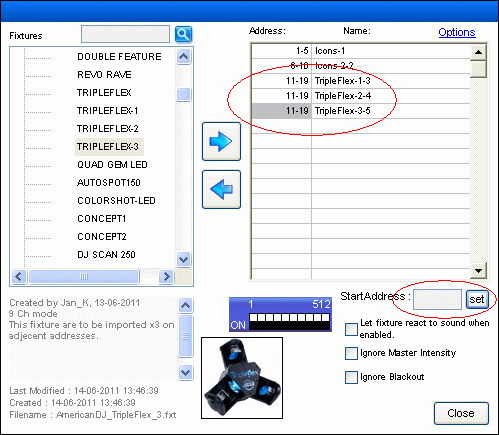This screenshot has height=435, width=499.
Task: Click the blue left arrow remove-fixture button
Action: [x=221, y=189]
